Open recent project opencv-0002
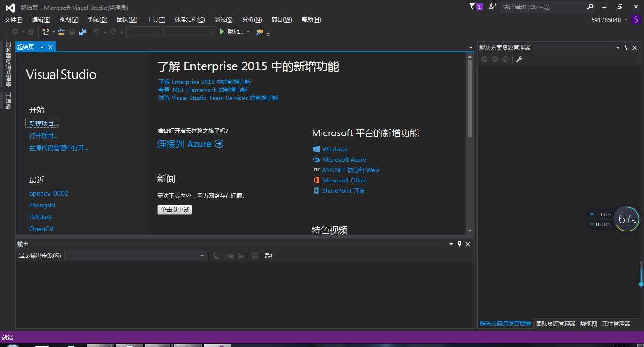 tap(49, 193)
